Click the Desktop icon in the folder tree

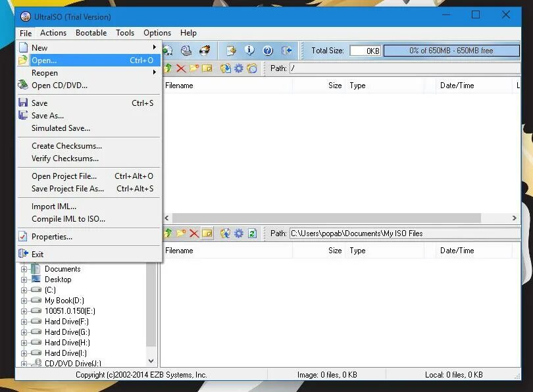pos(36,280)
